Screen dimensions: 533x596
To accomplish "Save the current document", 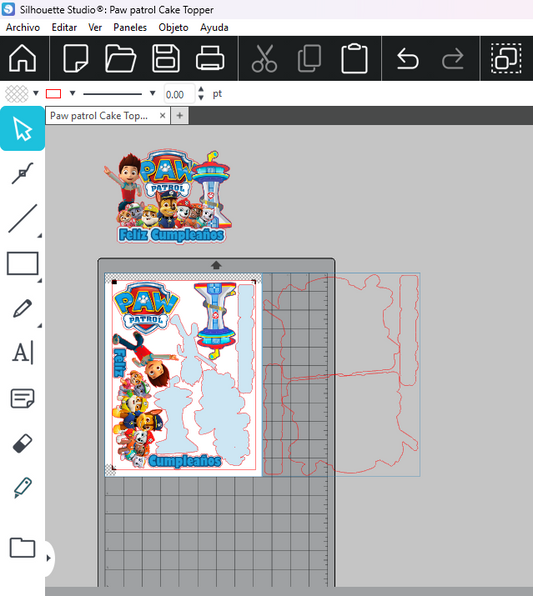I will click(166, 59).
